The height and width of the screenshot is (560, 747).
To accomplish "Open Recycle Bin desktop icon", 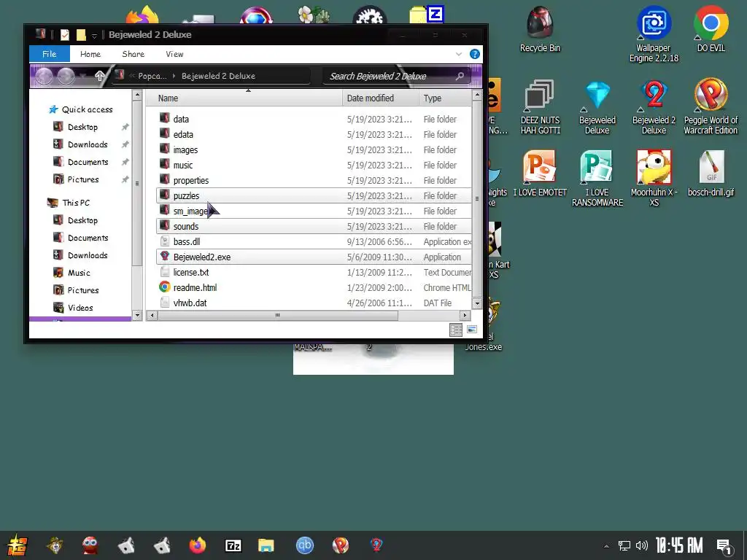I will coord(540,29).
